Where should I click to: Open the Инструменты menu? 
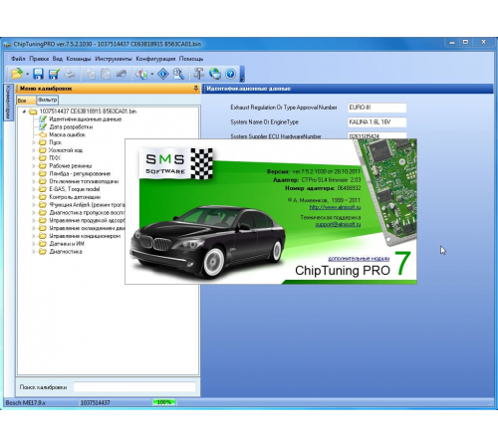coord(114,59)
